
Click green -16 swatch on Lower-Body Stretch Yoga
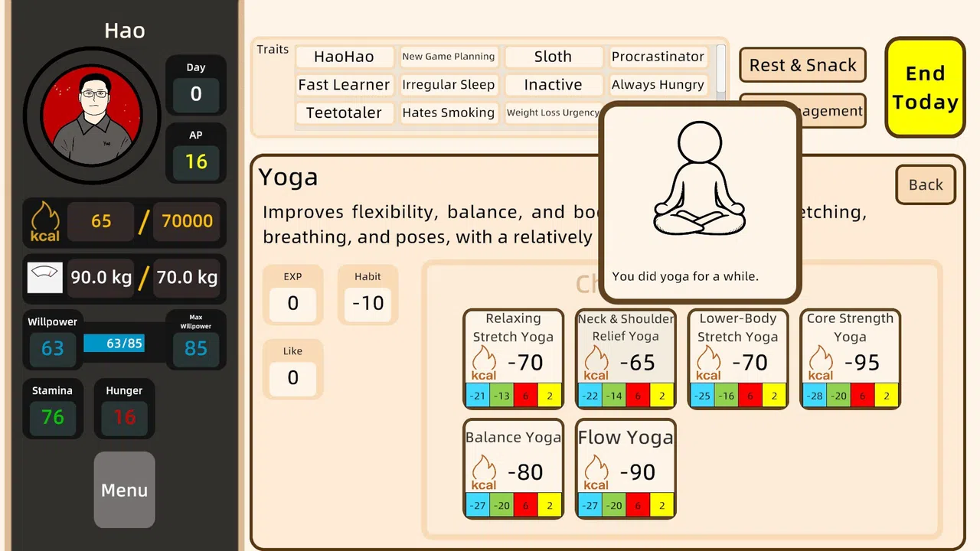[x=726, y=396]
